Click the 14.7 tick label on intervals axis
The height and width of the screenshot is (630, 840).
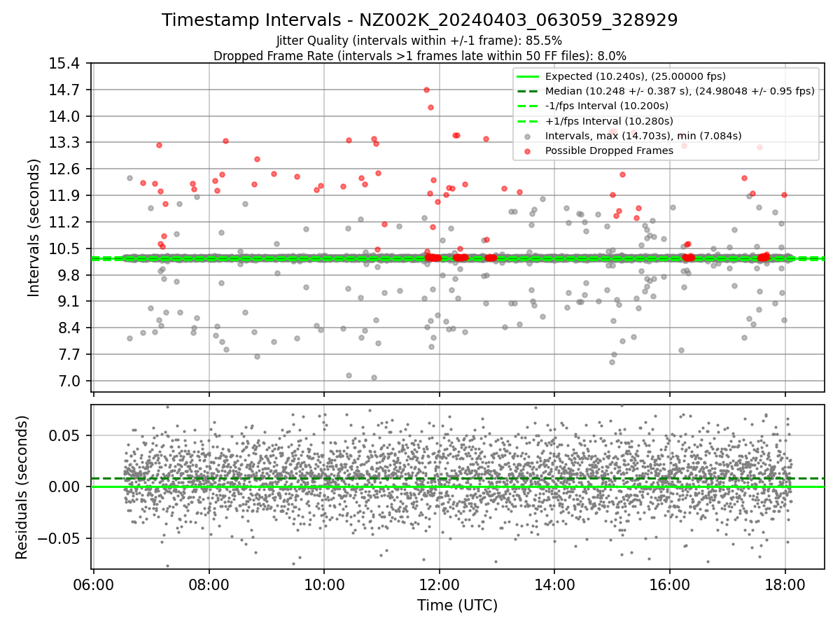pos(64,90)
